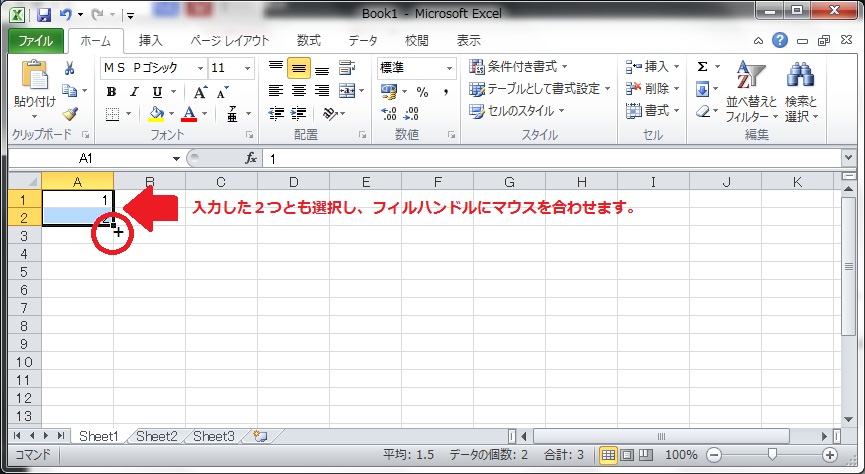Switch to Sheet2 tab
This screenshot has width=865, height=474.
(157, 436)
